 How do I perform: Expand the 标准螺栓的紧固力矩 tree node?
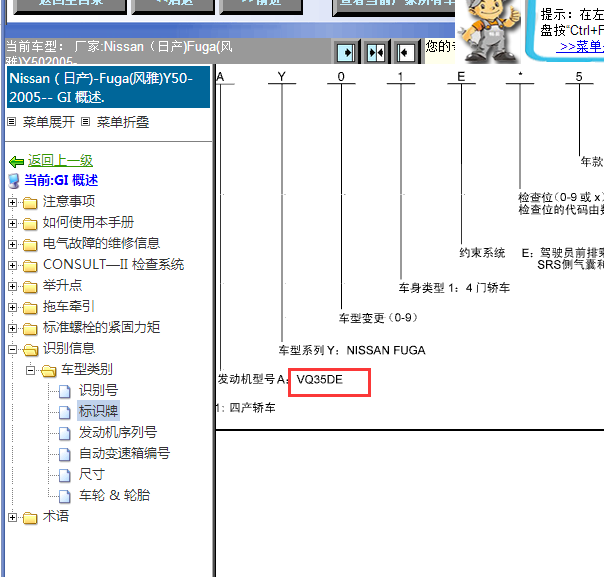click(x=12, y=328)
